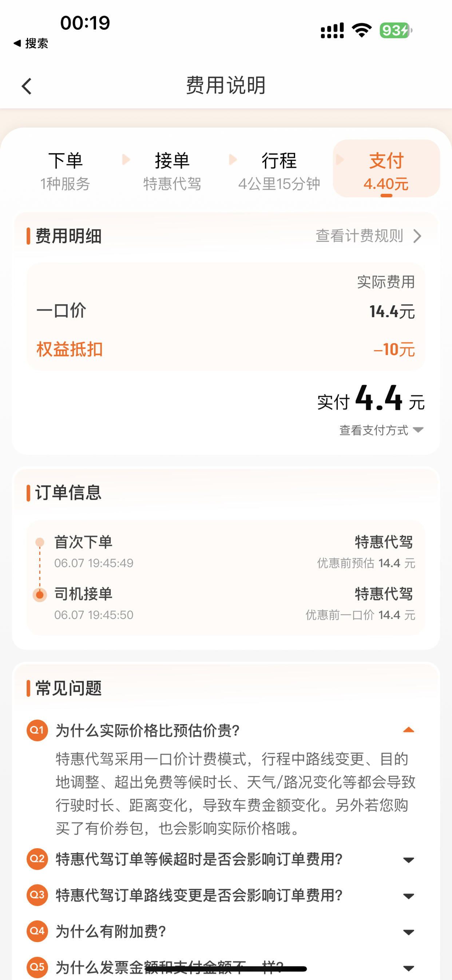Expand 为什么有附加费 question
This screenshot has height=980, width=452.
409,932
